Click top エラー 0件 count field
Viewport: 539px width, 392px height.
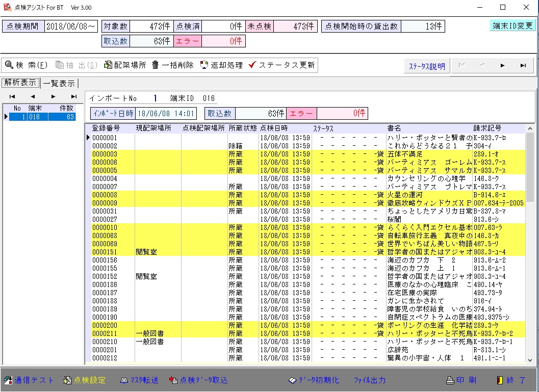pyautogui.click(x=223, y=41)
